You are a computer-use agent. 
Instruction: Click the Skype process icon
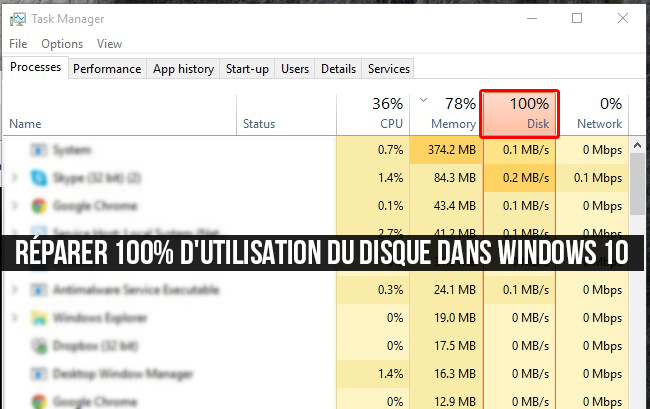pyautogui.click(x=39, y=178)
